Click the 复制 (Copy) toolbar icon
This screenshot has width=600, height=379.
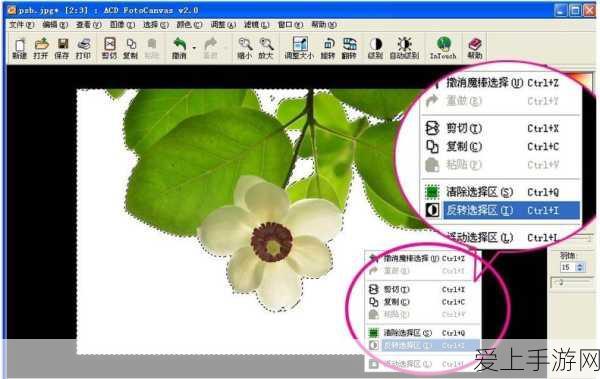pos(130,48)
